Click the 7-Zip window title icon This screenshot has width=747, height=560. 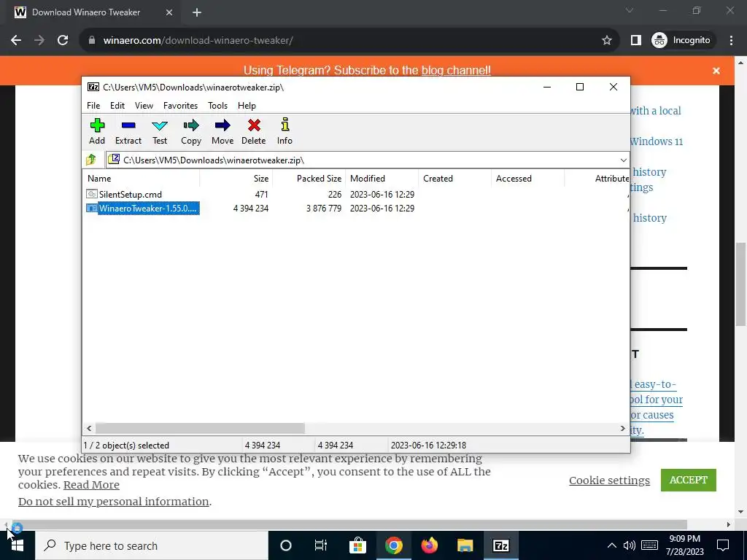93,87
